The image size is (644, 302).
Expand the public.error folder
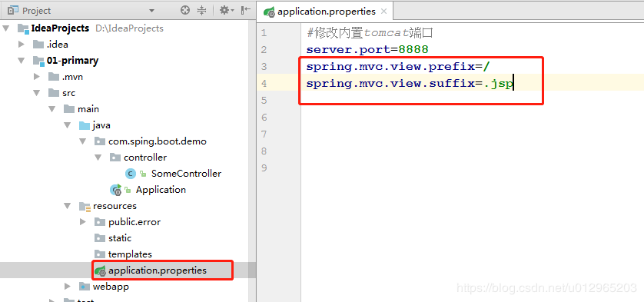click(x=83, y=222)
